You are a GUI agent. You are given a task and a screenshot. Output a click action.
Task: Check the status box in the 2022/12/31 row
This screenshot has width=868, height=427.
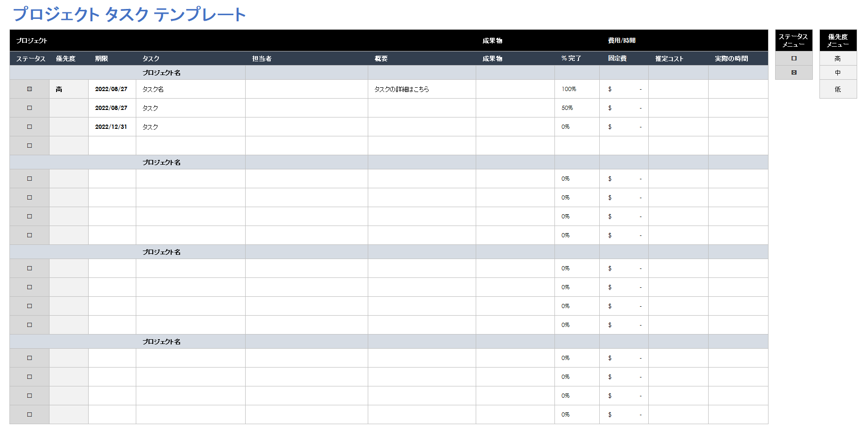tap(30, 127)
